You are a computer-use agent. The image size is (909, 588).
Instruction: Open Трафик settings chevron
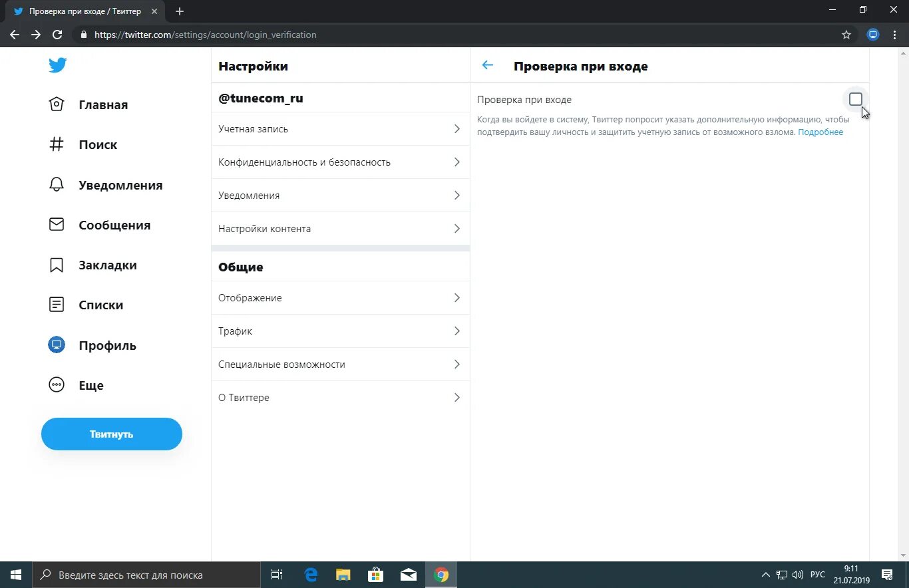(x=456, y=331)
